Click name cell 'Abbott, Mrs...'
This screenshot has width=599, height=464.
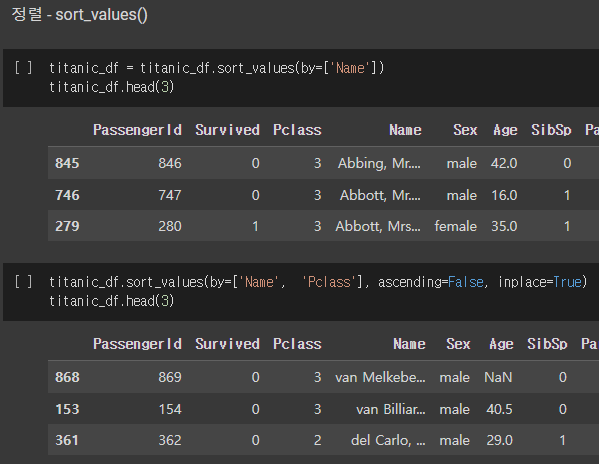click(x=378, y=226)
